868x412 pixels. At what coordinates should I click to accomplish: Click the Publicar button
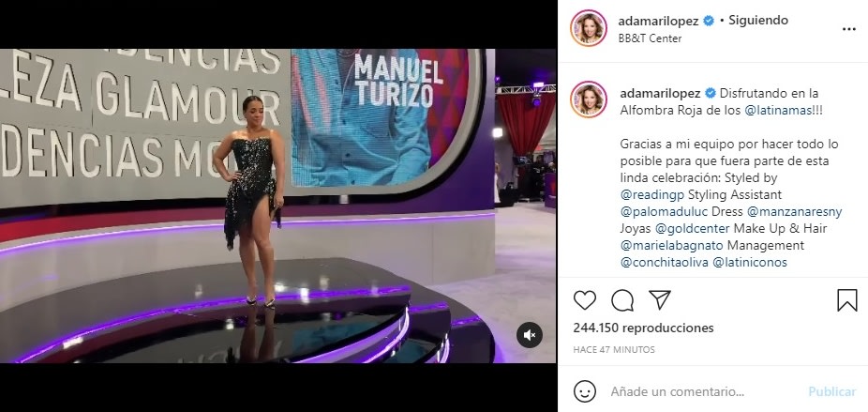(x=832, y=391)
